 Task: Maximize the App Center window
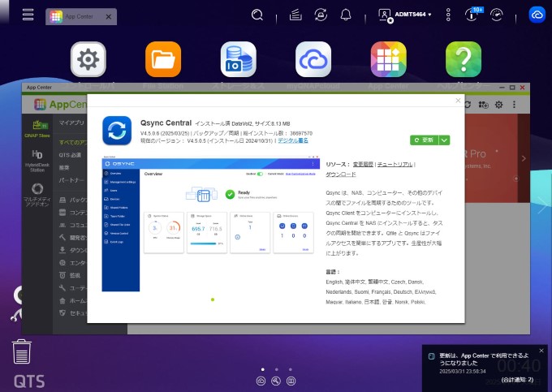512,88
